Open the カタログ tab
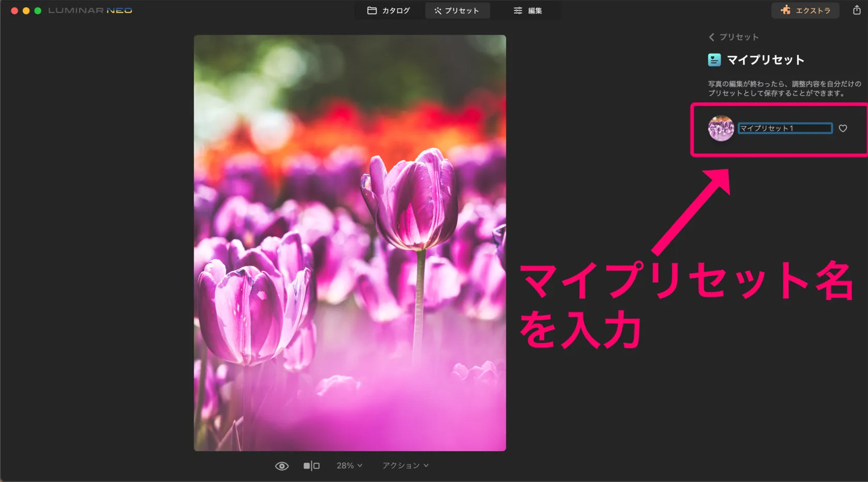The height and width of the screenshot is (482, 868). click(389, 10)
